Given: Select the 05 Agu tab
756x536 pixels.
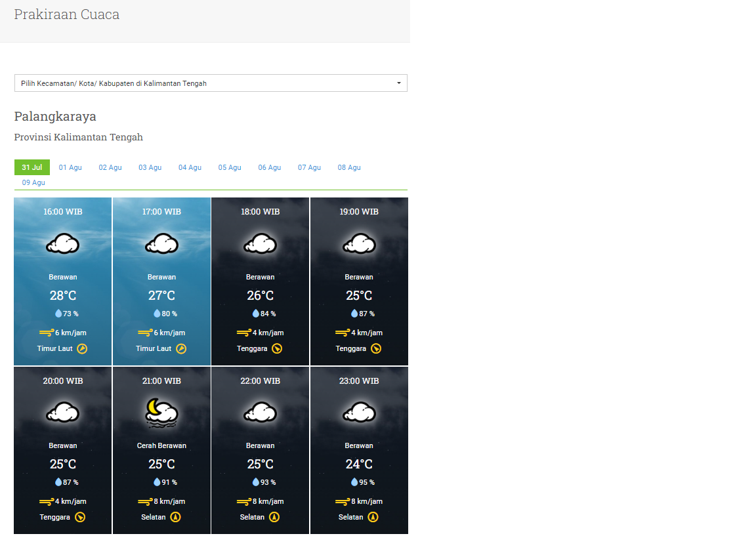Looking at the screenshot, I should point(230,167).
